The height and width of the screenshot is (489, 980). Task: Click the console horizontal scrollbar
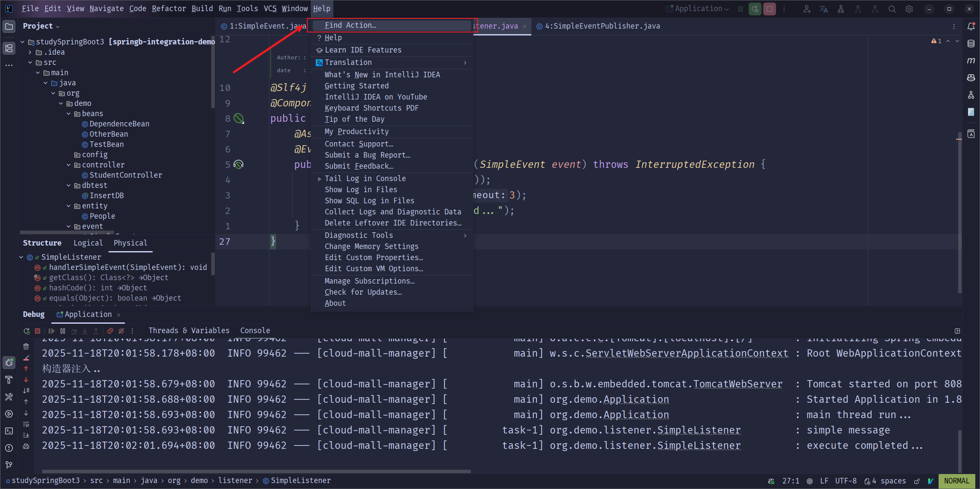click(x=256, y=471)
